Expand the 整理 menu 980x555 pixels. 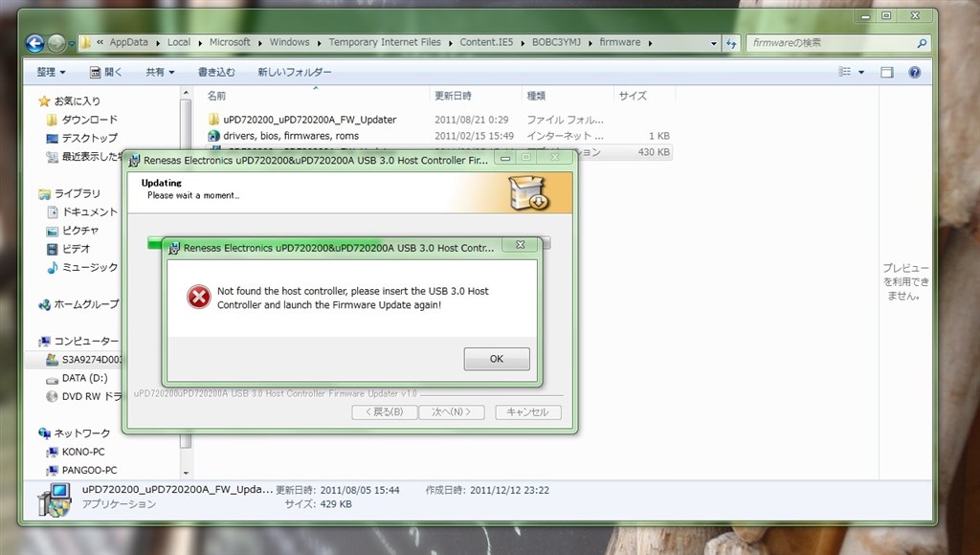(51, 72)
